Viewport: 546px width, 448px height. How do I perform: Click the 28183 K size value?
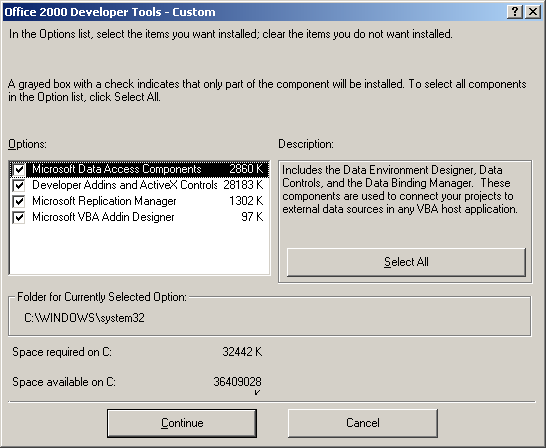(x=243, y=185)
